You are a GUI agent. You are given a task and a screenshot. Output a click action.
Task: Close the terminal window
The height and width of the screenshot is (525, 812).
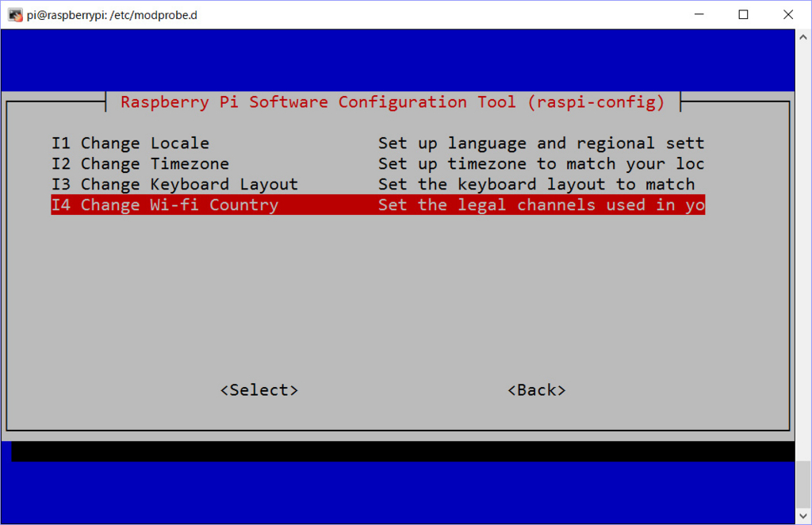pyautogui.click(x=787, y=14)
